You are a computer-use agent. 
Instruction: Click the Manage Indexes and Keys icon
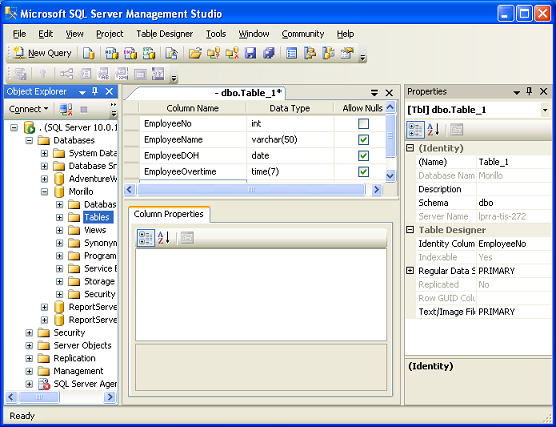click(85, 74)
